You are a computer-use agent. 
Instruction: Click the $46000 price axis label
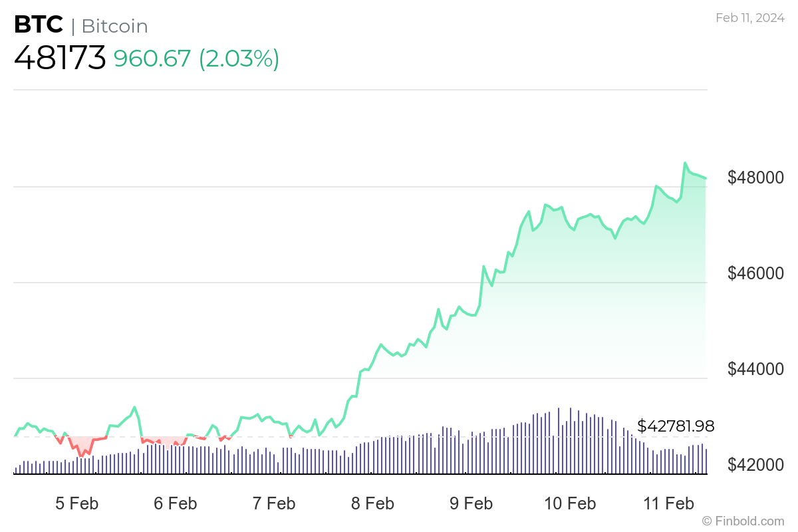tap(755, 274)
